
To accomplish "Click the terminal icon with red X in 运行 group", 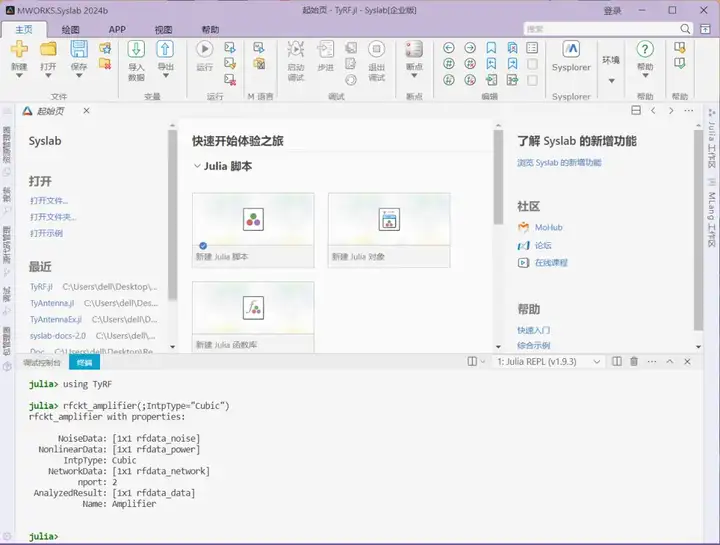I will pos(230,80).
